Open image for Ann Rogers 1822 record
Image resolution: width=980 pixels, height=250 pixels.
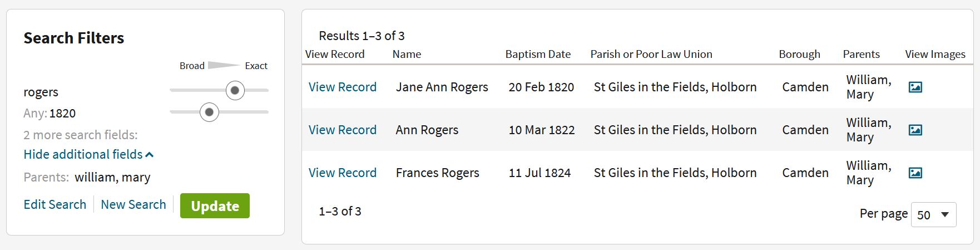(x=915, y=130)
